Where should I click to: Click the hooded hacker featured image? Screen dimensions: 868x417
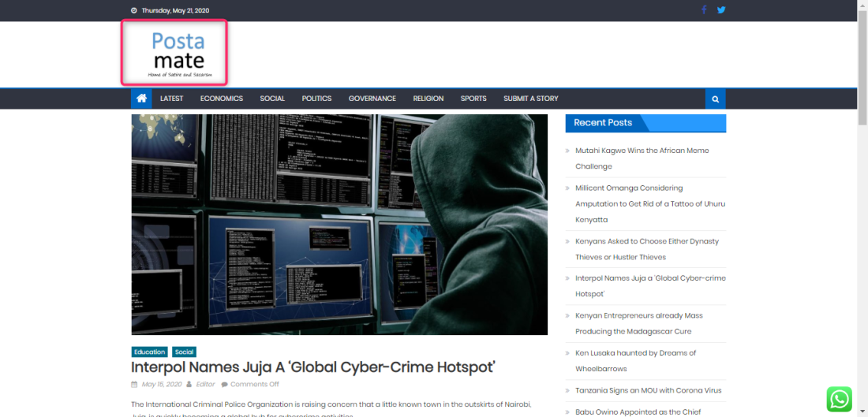coord(339,225)
